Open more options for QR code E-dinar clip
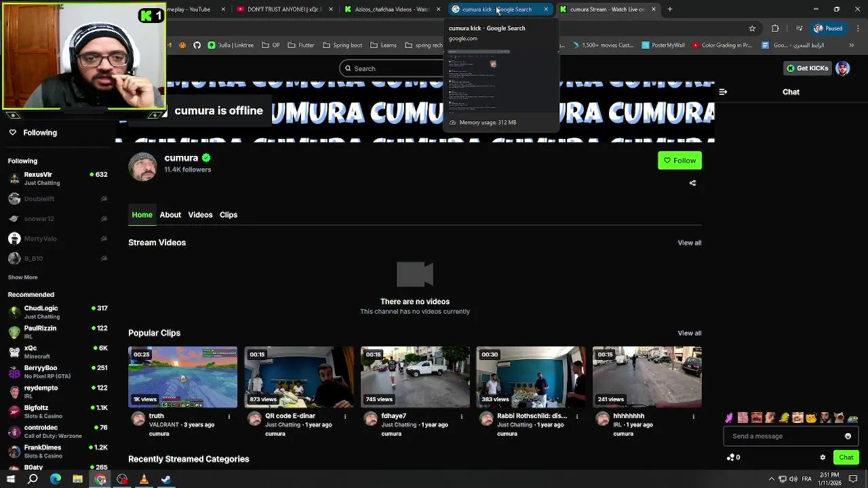This screenshot has width=868, height=488. point(345,416)
